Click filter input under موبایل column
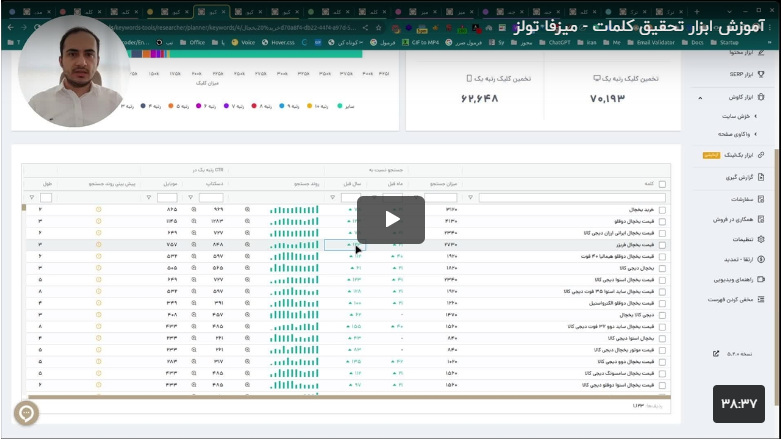The height and width of the screenshot is (439, 781). tap(167, 198)
